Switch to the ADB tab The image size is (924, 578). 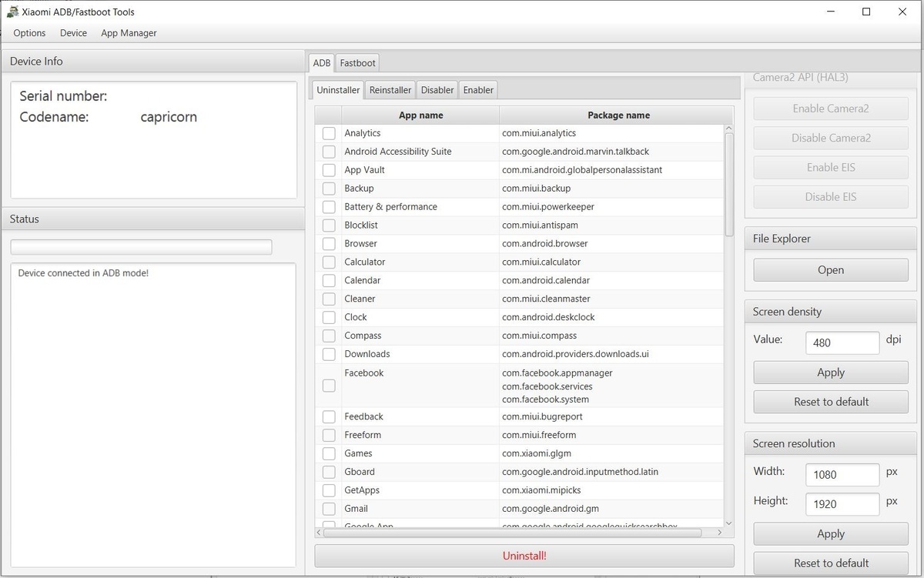[322, 63]
